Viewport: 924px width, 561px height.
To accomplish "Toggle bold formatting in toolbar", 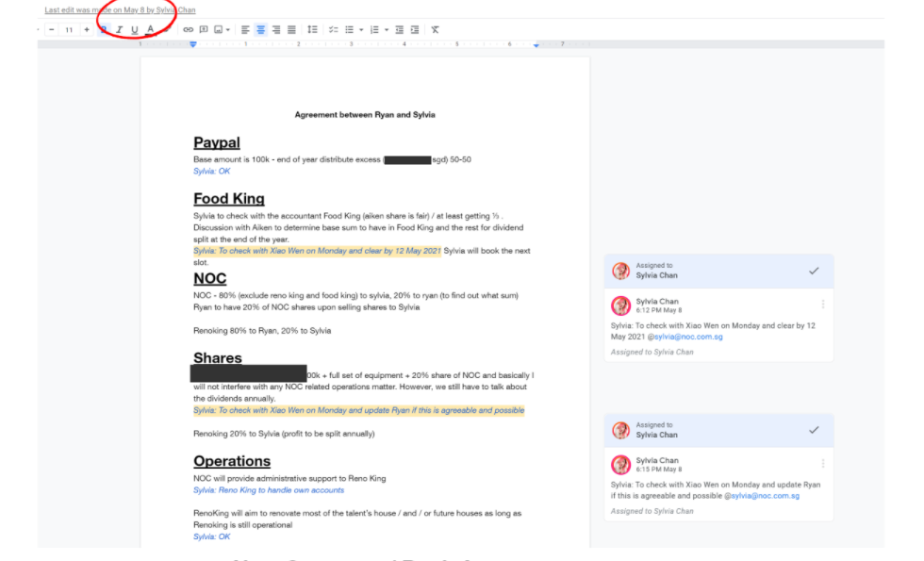I will coord(104,30).
